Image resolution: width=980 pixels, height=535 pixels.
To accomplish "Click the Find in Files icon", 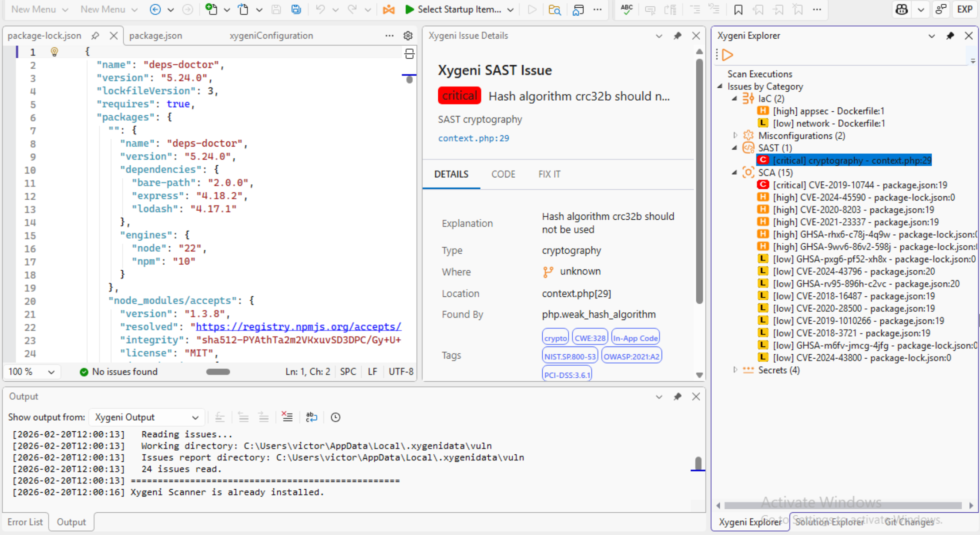I will (x=554, y=9).
